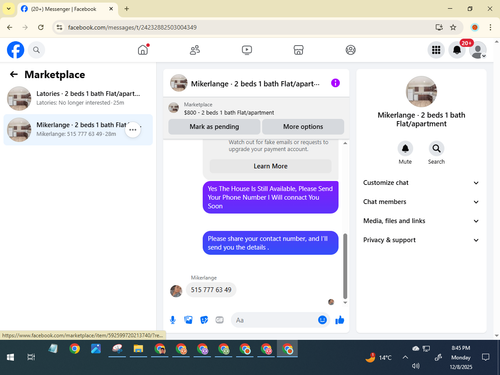Expand the Customize chat section
The height and width of the screenshot is (375, 500).
(421, 183)
